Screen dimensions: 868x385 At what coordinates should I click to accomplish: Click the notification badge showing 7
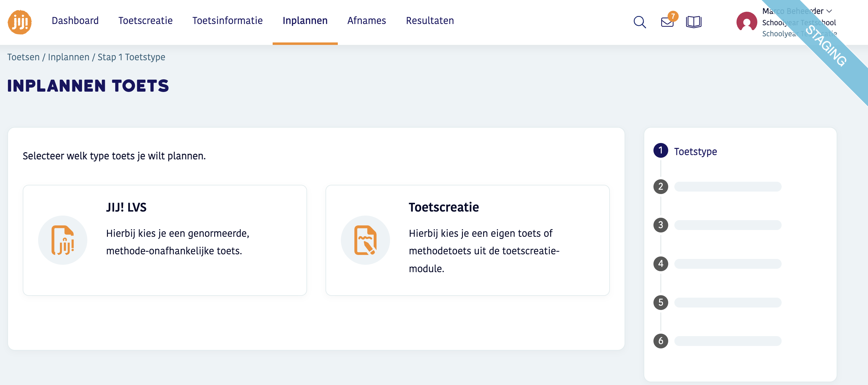point(673,16)
